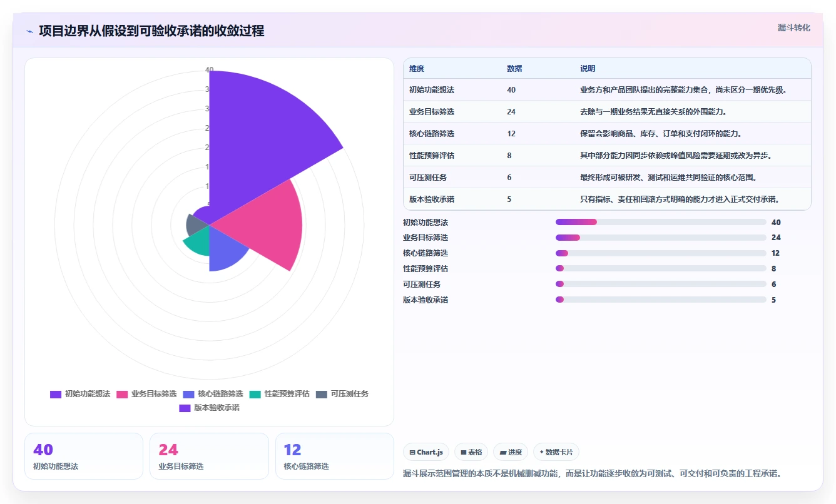836x504 pixels.
Task: Select the 初始功能想法 table row cell
Action: click(x=432, y=90)
